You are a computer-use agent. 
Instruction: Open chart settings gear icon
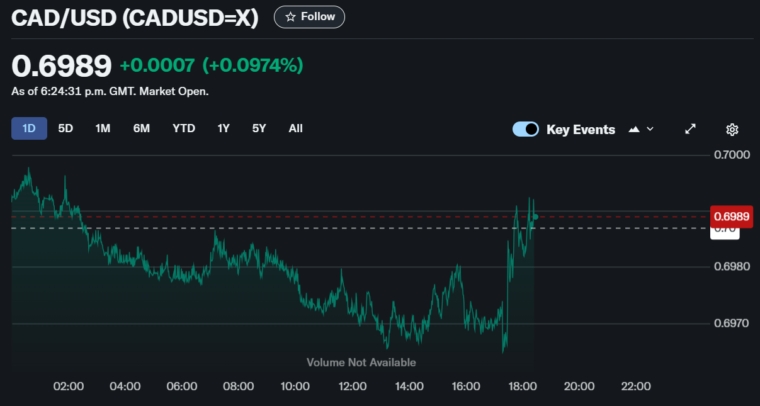coord(732,129)
